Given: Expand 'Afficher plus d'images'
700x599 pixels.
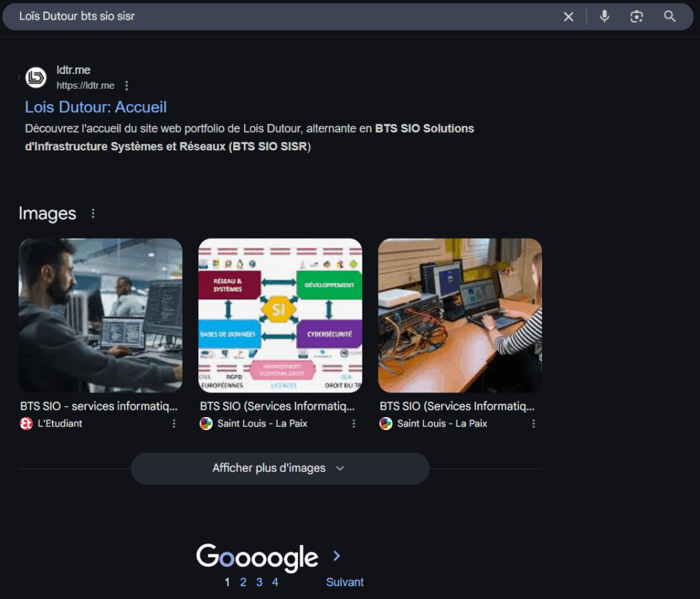Looking at the screenshot, I should pos(280,468).
